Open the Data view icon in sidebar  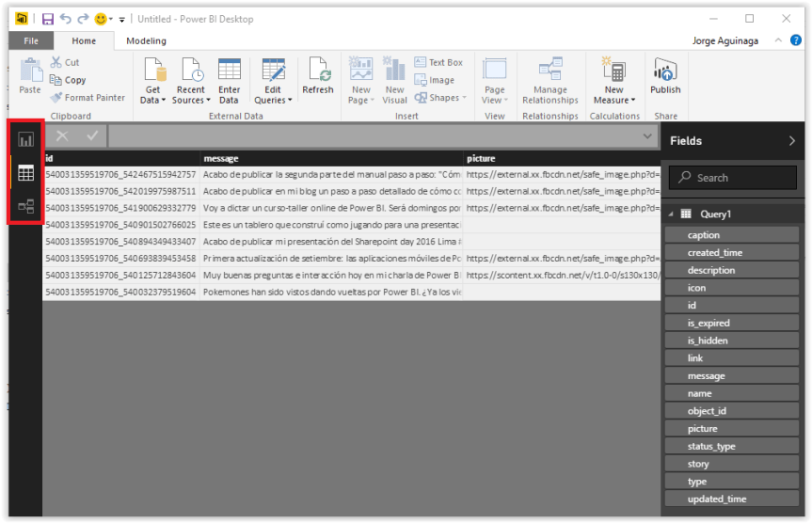[x=25, y=173]
